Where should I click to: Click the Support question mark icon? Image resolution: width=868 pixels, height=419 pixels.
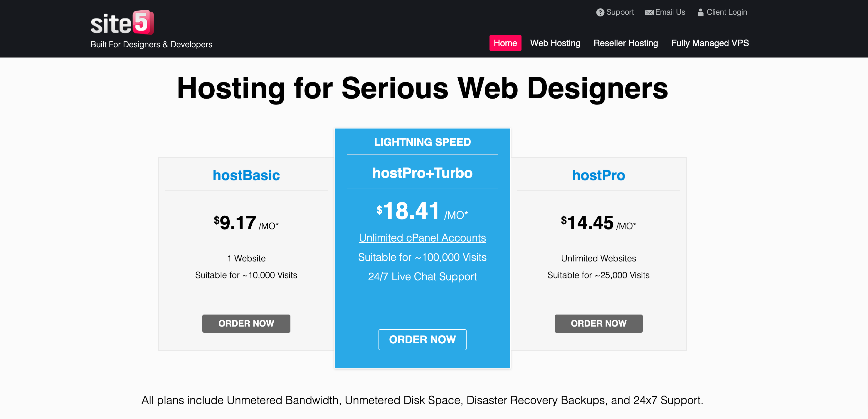(x=600, y=12)
